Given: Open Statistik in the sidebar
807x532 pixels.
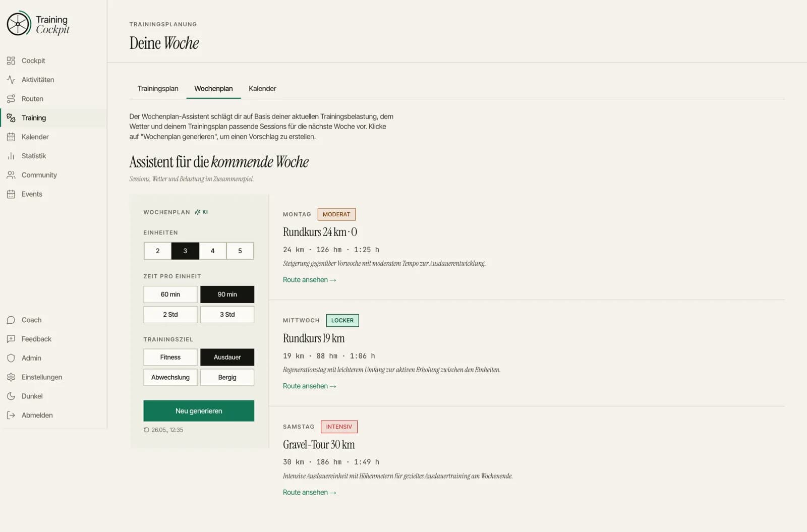Looking at the screenshot, I should (53, 156).
